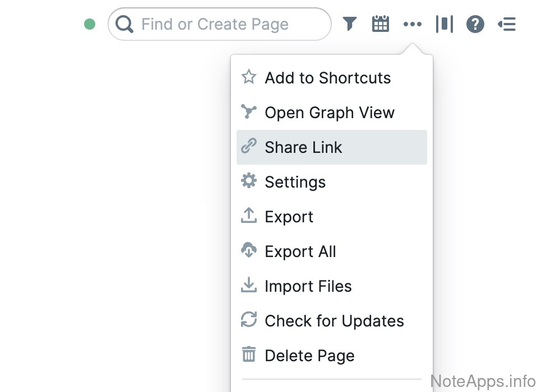This screenshot has height=392, width=537.
Task: Click the green sync status dot
Action: (x=90, y=24)
